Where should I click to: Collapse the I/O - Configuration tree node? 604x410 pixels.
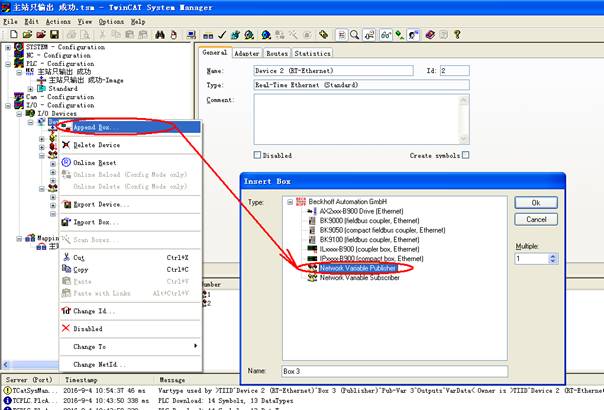8,105
